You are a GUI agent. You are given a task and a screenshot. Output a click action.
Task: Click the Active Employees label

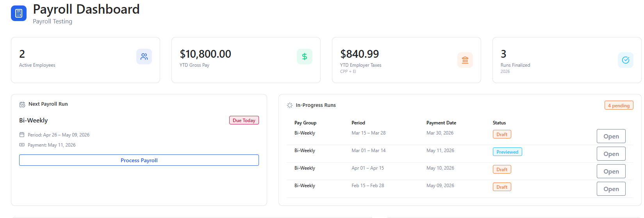tap(37, 65)
